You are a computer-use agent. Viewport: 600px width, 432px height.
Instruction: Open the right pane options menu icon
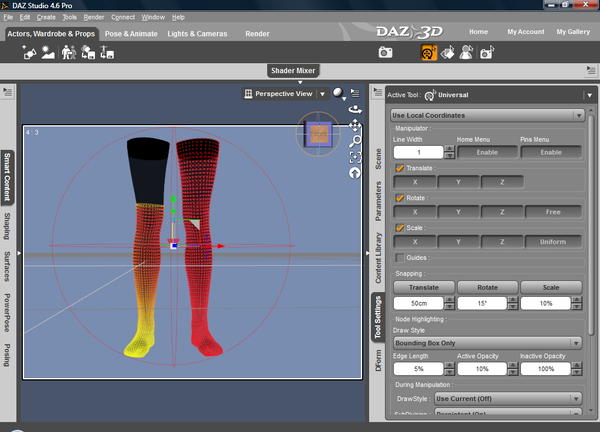coord(378,92)
